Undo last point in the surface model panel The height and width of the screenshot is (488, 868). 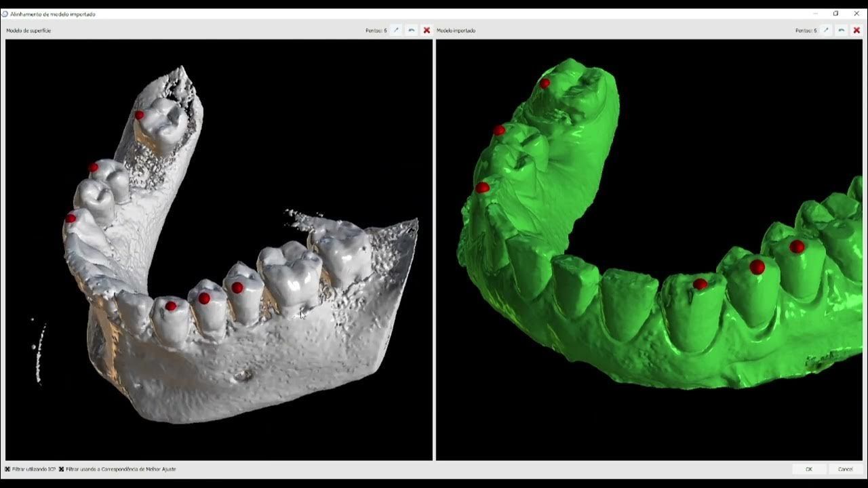[x=412, y=30]
